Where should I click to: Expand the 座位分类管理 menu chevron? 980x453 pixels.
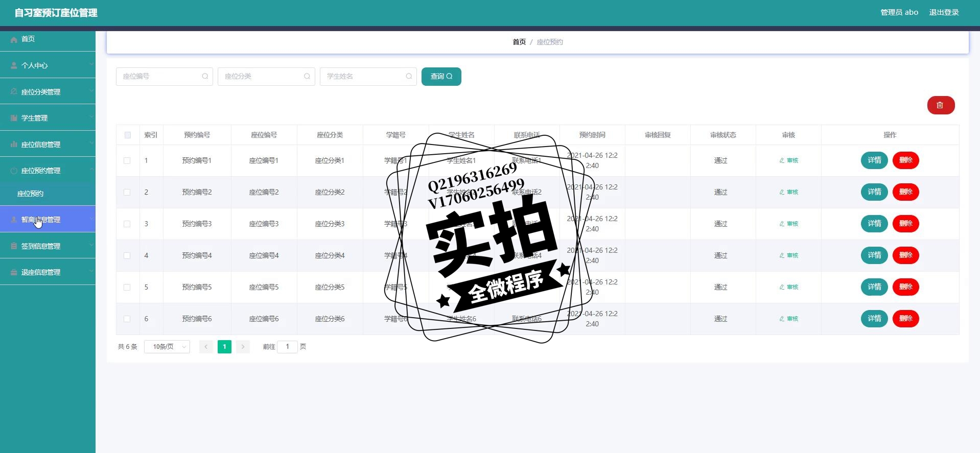click(x=91, y=91)
